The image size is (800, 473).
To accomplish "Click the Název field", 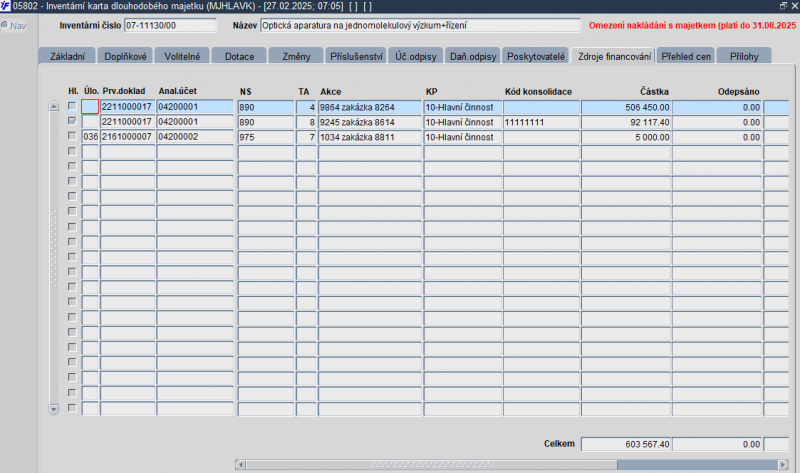I will click(420, 26).
